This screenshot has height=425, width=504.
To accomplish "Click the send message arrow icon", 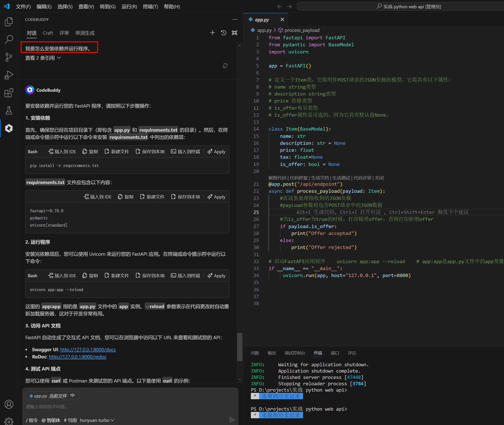I will tap(232, 420).
